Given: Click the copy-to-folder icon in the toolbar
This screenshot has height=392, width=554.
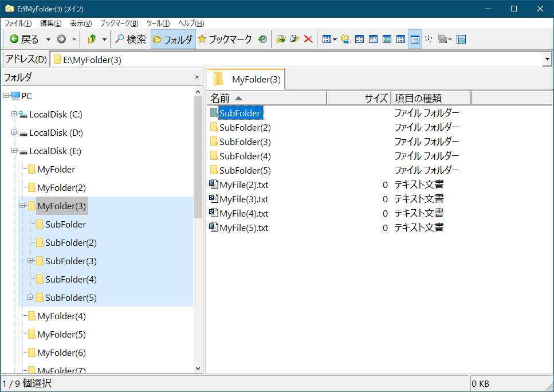Looking at the screenshot, I should click(x=294, y=39).
